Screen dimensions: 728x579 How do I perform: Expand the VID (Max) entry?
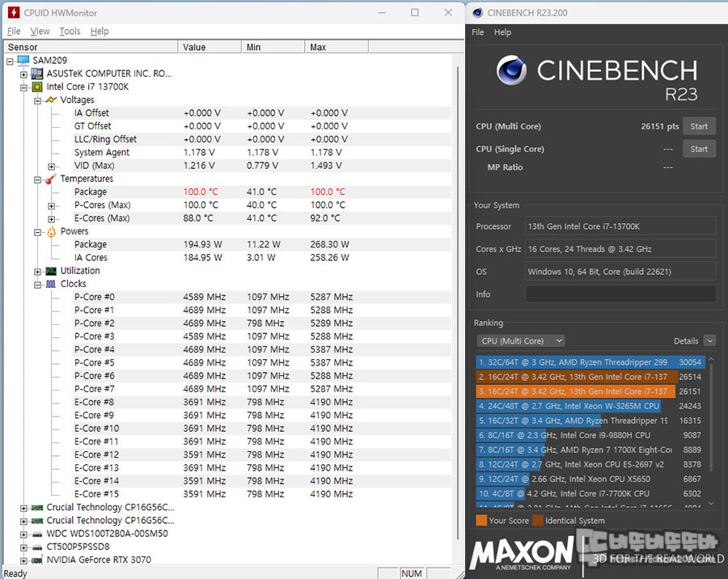pos(52,167)
